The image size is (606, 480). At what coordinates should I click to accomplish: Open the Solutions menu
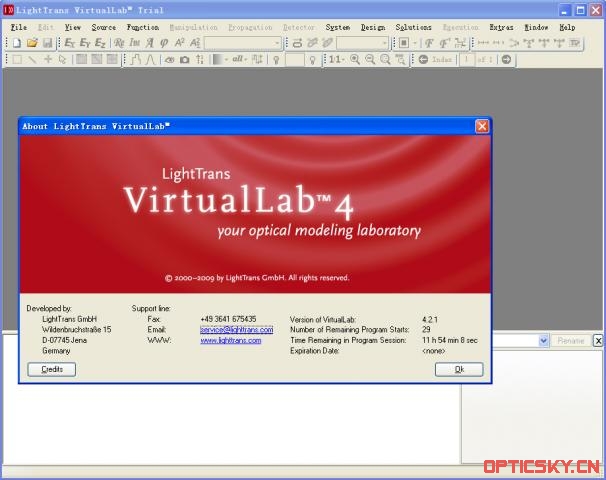coord(413,27)
